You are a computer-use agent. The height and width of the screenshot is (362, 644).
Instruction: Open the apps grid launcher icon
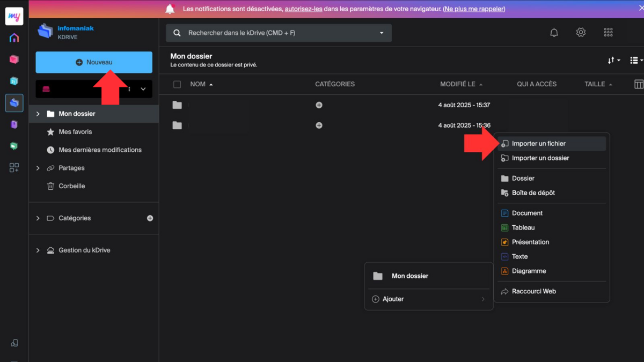pos(608,33)
